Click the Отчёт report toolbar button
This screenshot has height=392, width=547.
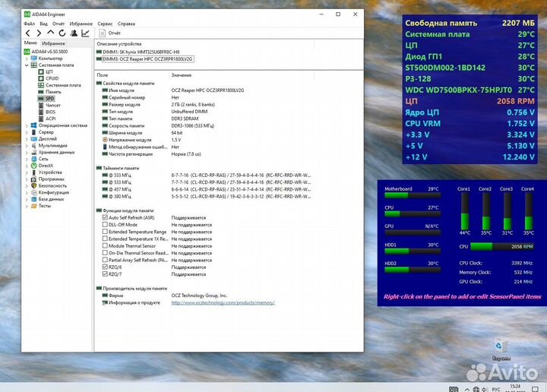coord(110,33)
